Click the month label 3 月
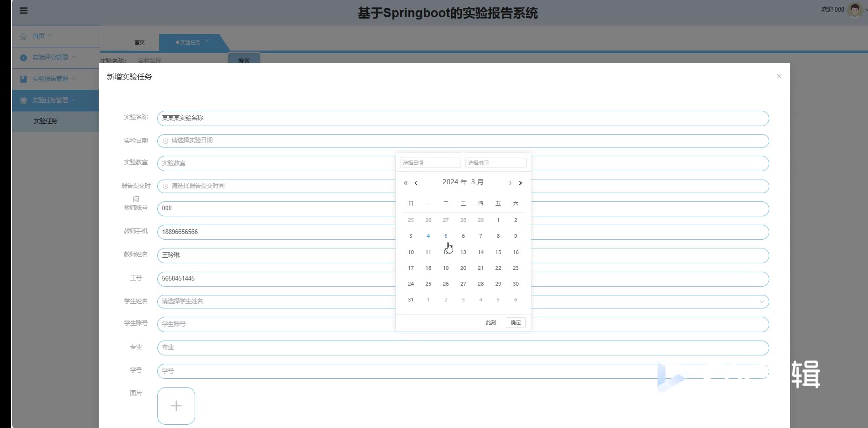 [477, 182]
